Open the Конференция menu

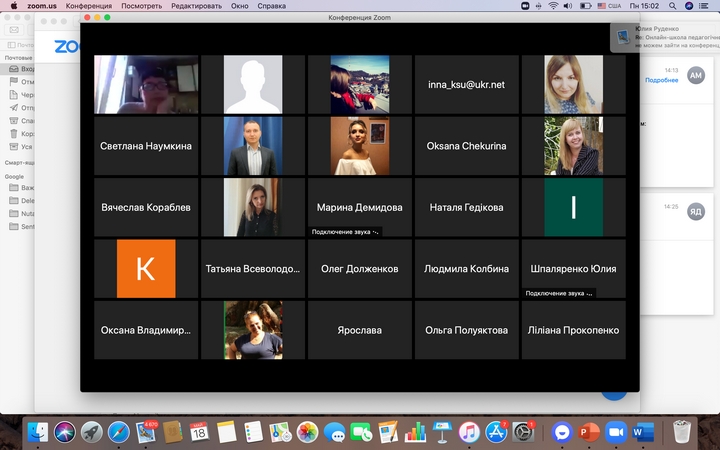point(89,6)
